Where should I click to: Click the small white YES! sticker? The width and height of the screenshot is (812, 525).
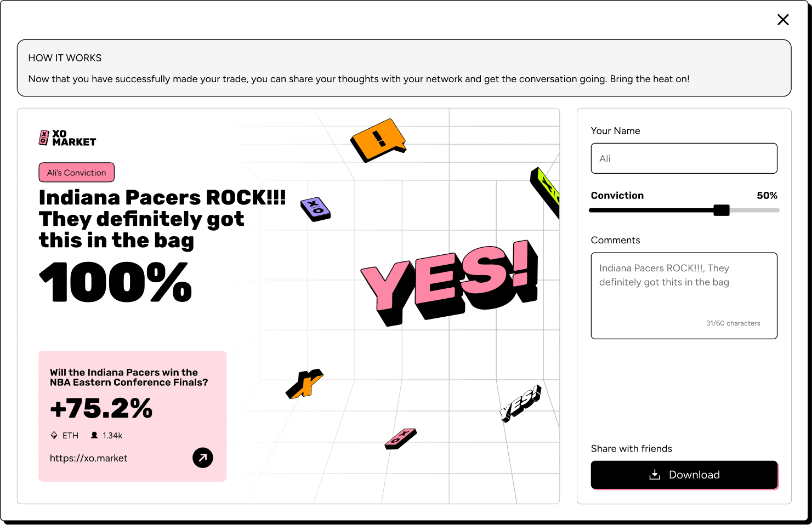pos(520,403)
